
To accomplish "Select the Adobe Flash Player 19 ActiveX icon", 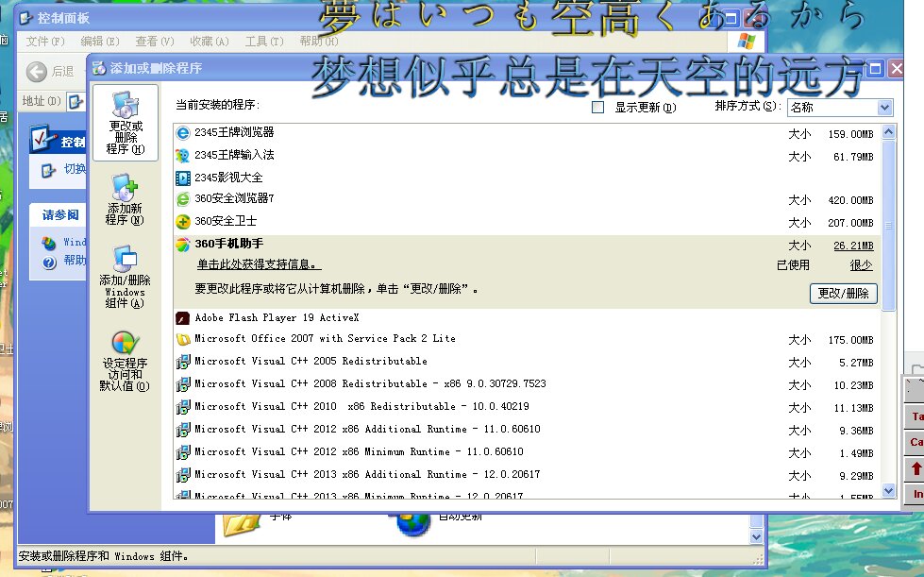I will [183, 318].
